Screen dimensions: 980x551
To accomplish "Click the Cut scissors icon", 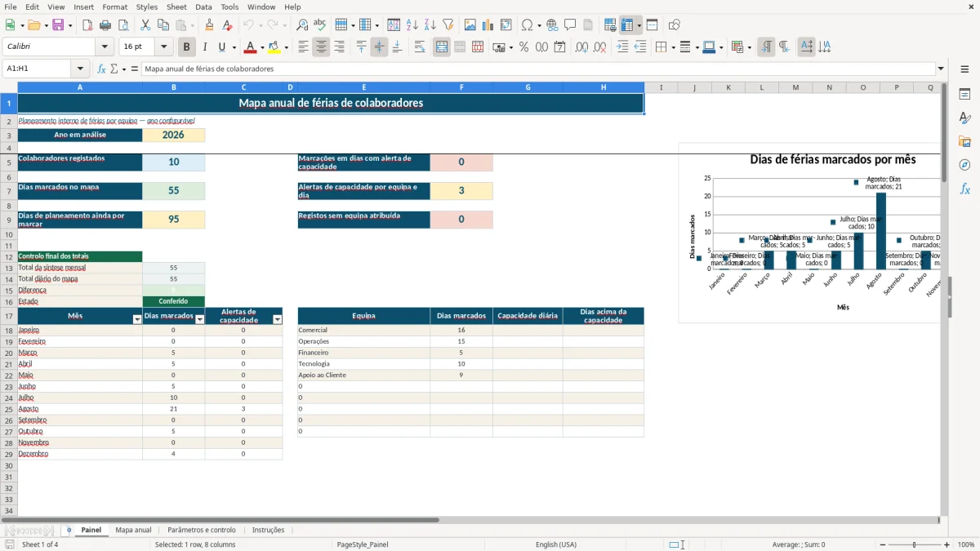I will coord(145,25).
